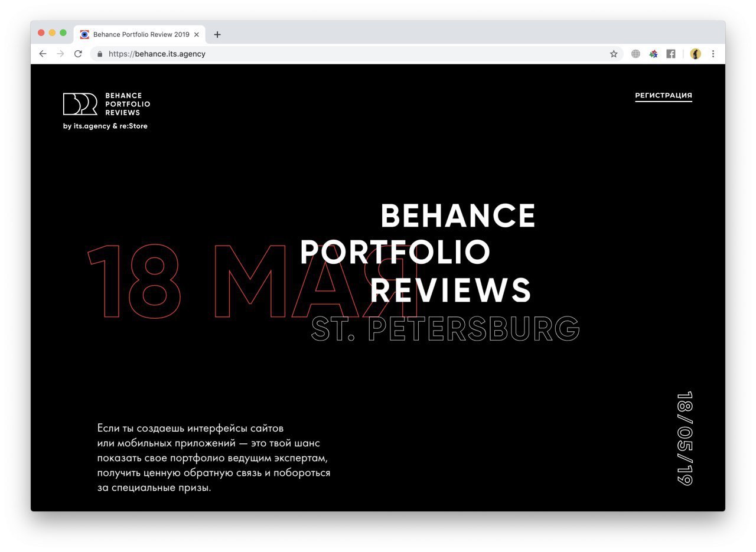Go back with the browser back arrow
Viewport: 756px width, 552px height.
point(43,54)
